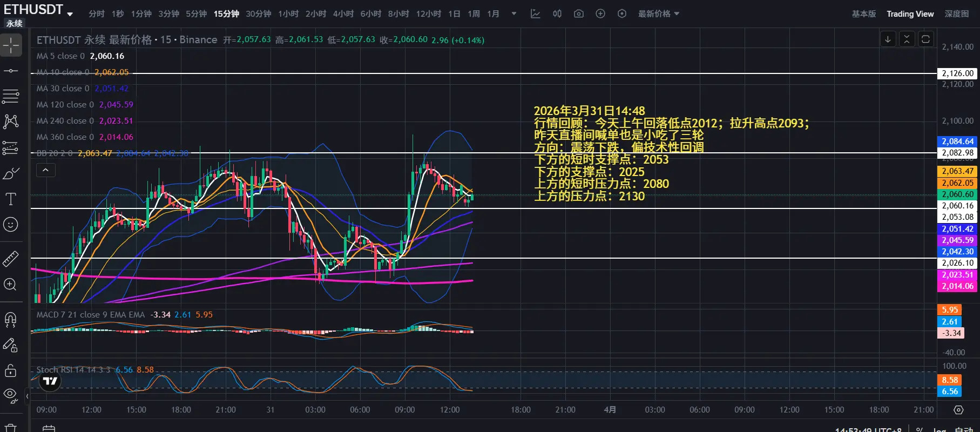Select the 15分钟 timeframe
The image size is (980, 432).
(x=226, y=13)
